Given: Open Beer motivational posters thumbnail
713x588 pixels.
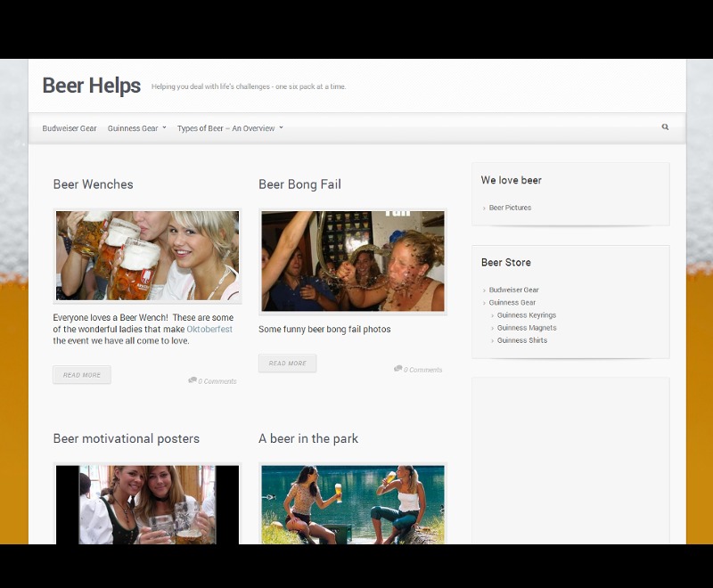Looking at the screenshot, I should coord(147,504).
